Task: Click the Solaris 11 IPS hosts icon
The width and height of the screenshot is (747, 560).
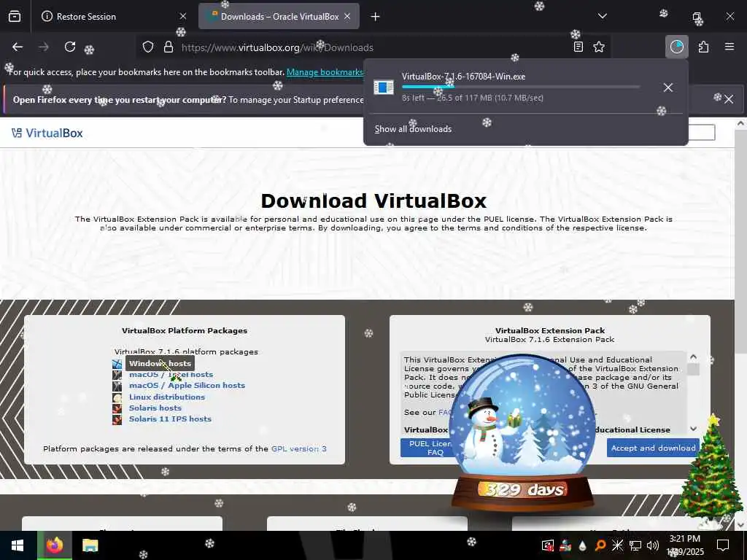Action: [x=117, y=419]
